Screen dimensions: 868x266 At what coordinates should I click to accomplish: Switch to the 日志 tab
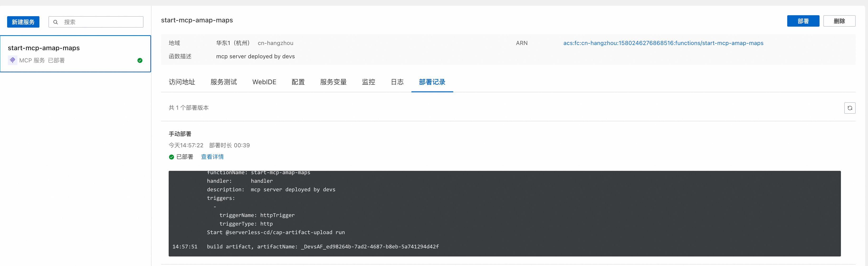pyautogui.click(x=397, y=82)
